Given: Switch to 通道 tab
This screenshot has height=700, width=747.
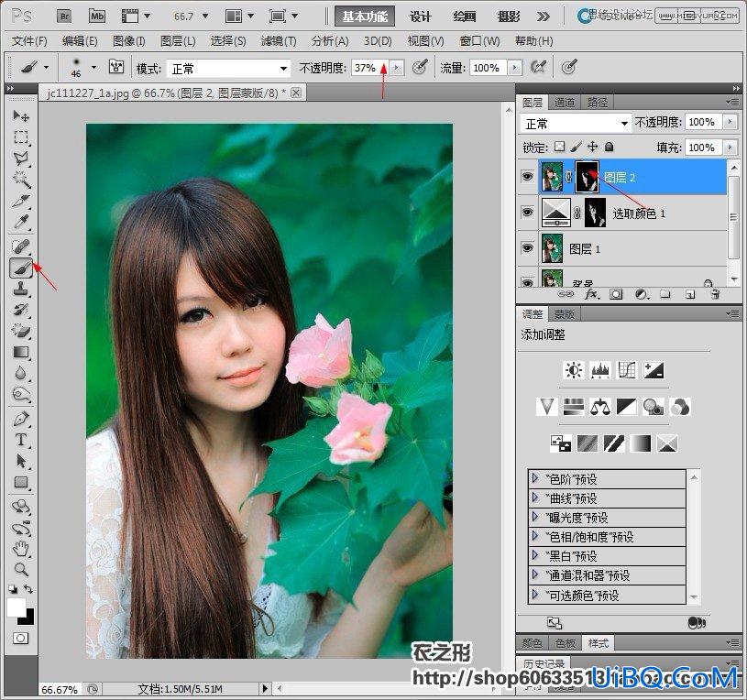Looking at the screenshot, I should (x=564, y=103).
